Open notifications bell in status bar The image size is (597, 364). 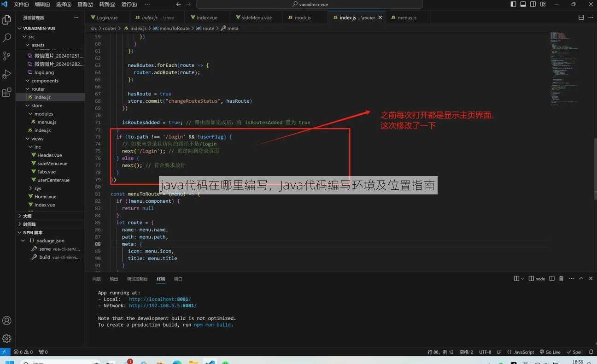tap(591, 352)
